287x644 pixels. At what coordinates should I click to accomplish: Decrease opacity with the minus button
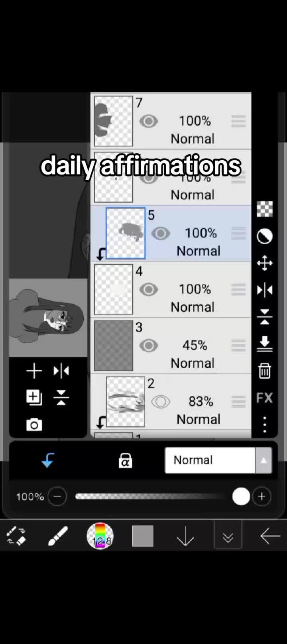point(57,497)
